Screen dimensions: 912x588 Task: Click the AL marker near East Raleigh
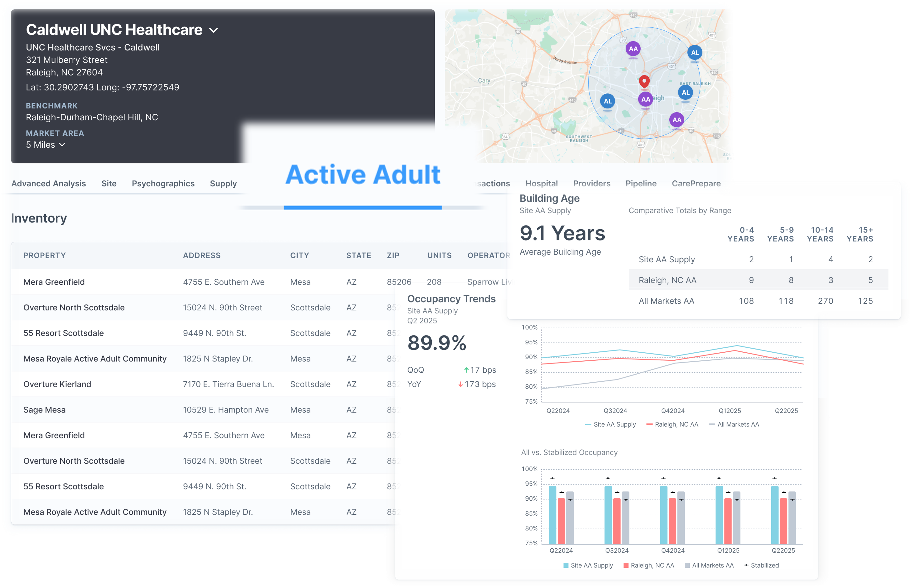[685, 92]
